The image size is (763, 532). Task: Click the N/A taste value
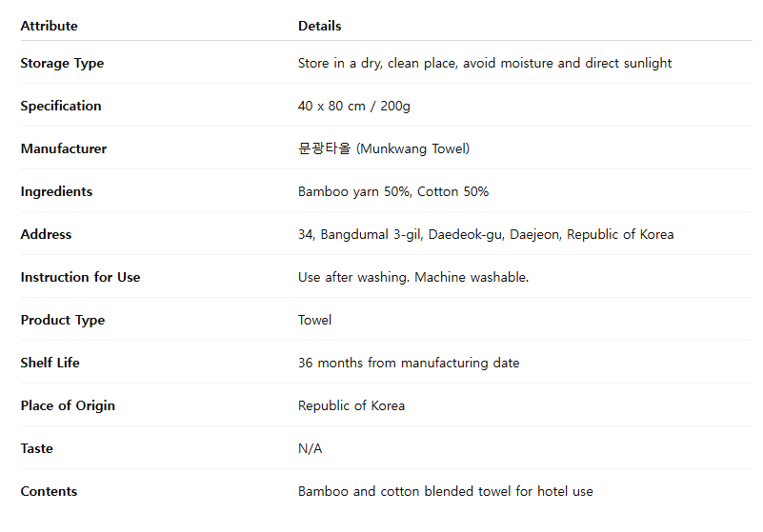(310, 448)
